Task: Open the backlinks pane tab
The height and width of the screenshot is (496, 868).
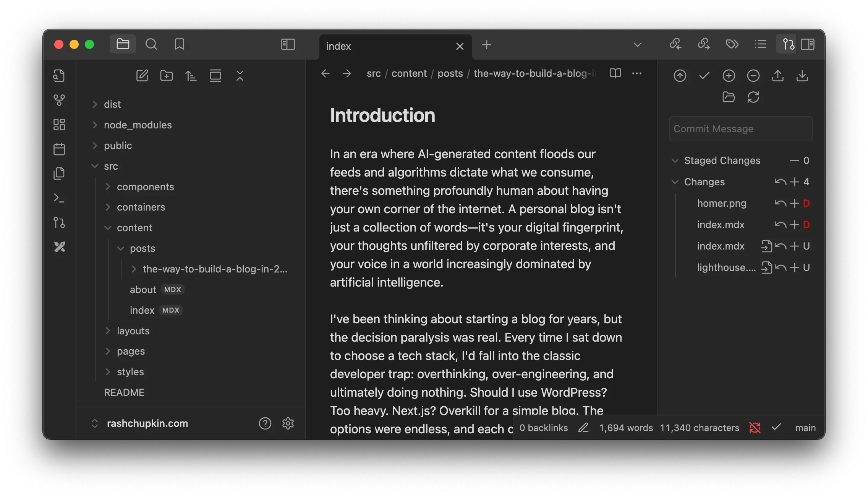Action: click(x=675, y=44)
